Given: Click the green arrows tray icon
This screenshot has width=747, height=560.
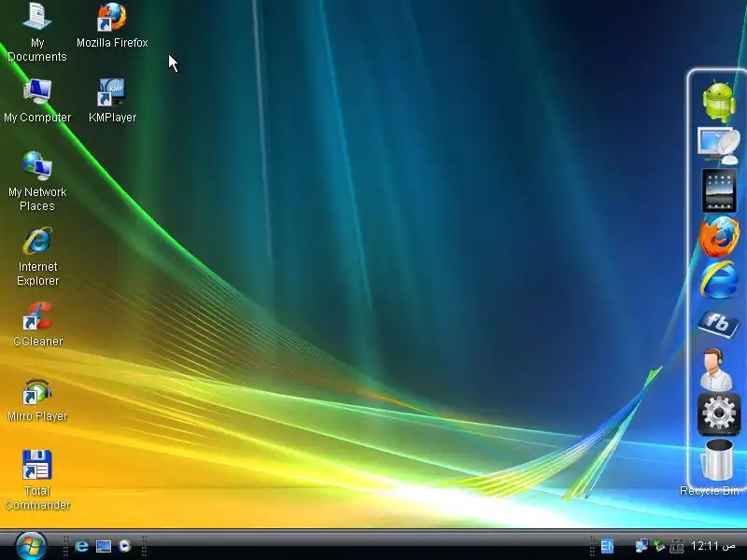Looking at the screenshot, I should click(659, 546).
